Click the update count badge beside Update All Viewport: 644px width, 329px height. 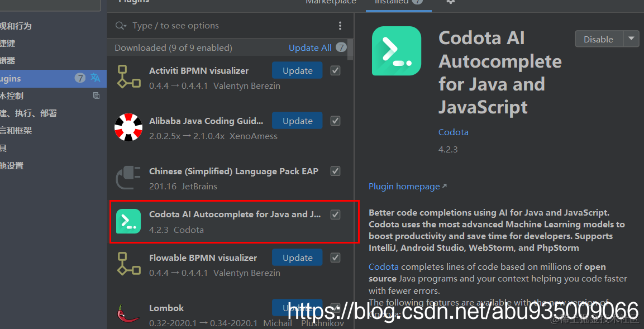(x=341, y=47)
